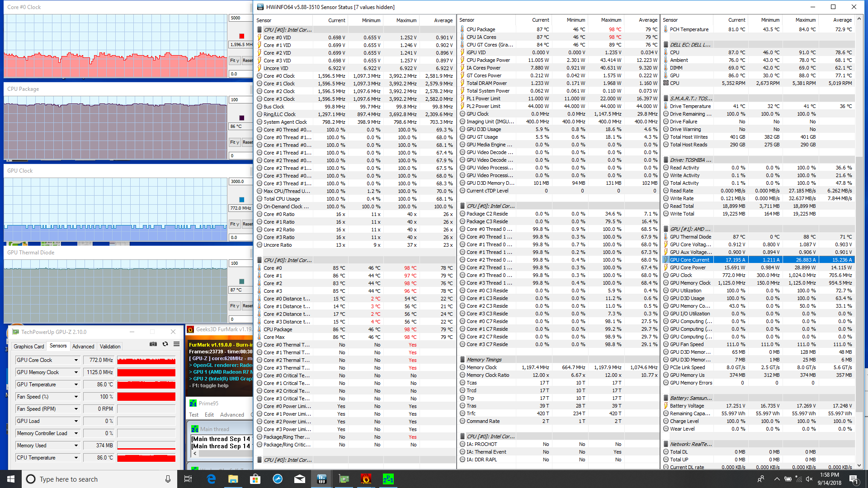868x488 pixels.
Task: Open the Fan Speed (RPM) sensor dropdown
Action: click(x=76, y=409)
